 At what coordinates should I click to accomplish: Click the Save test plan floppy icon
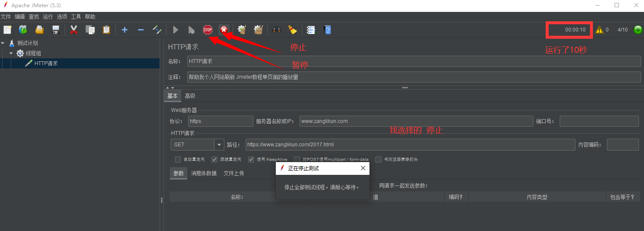pos(55,30)
